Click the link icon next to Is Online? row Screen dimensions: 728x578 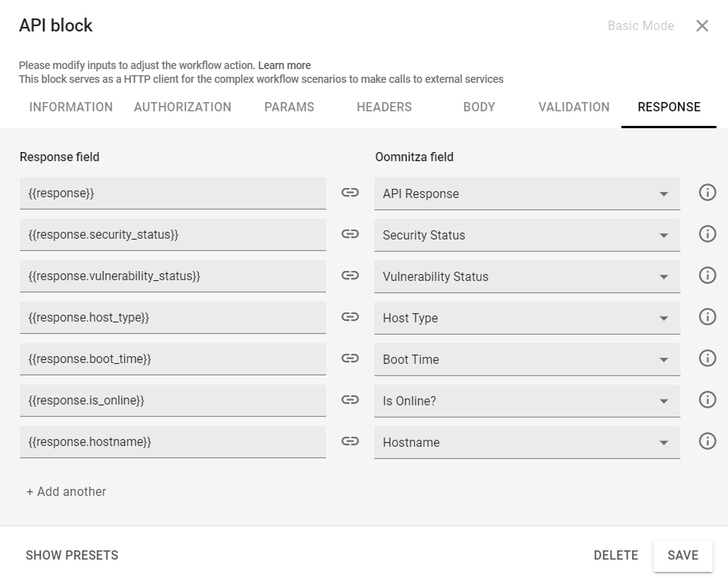click(x=350, y=400)
